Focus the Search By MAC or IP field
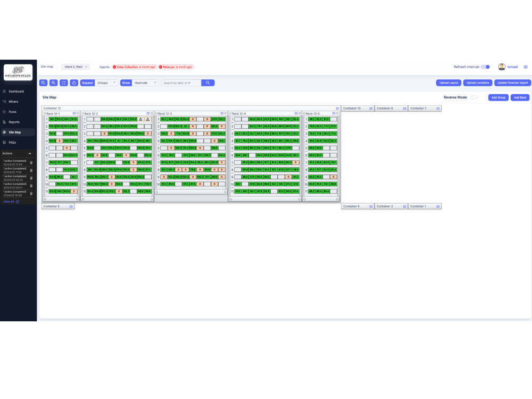Viewport: 532px width, 399px height. coord(181,83)
